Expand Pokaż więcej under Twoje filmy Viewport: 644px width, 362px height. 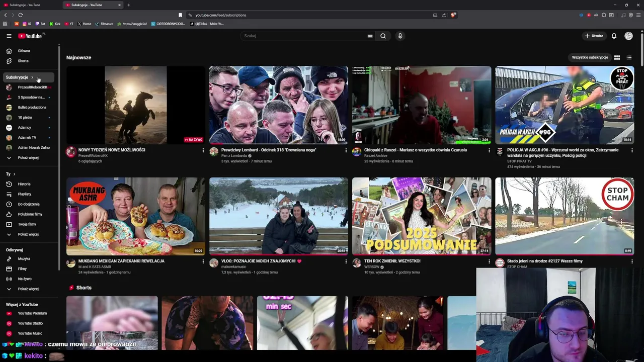pyautogui.click(x=28, y=234)
